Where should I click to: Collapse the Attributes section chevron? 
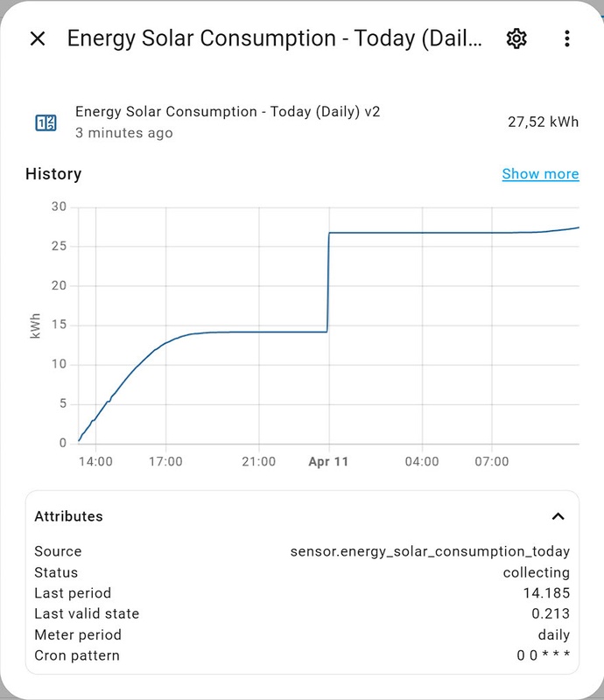click(x=558, y=516)
